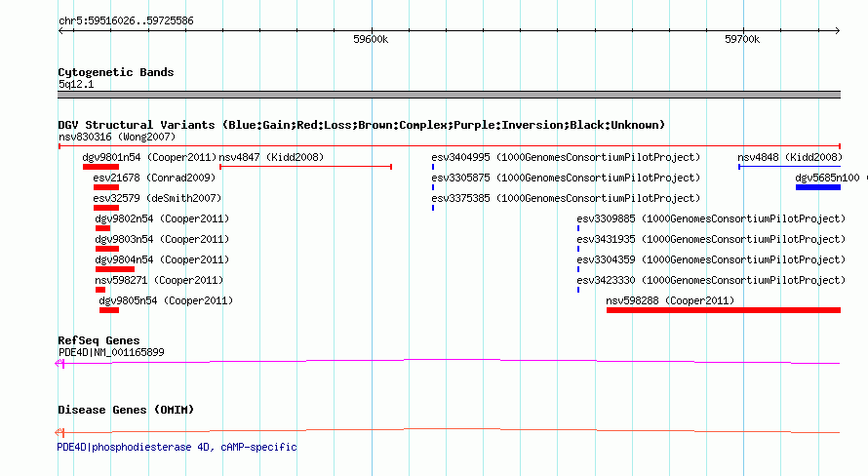This screenshot has width=868, height=476.
Task: Open the PDE4D phosphodiesterase 4D OMIM link
Action: tap(177, 447)
